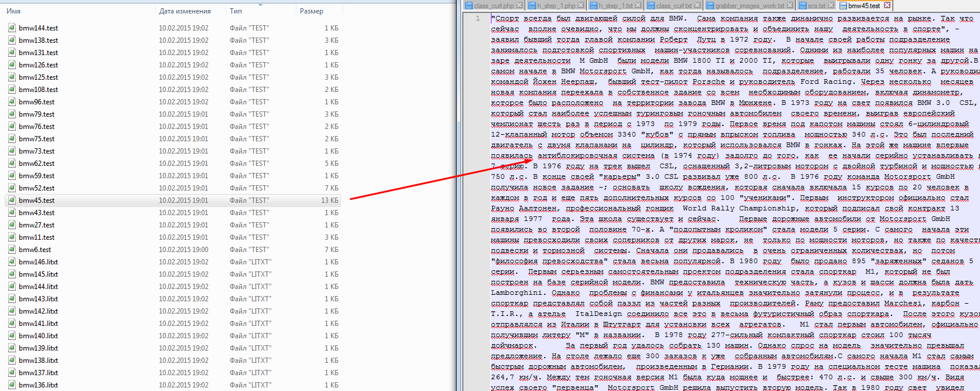
Task: Click the file icon of bmw144.test
Action: (x=12, y=28)
